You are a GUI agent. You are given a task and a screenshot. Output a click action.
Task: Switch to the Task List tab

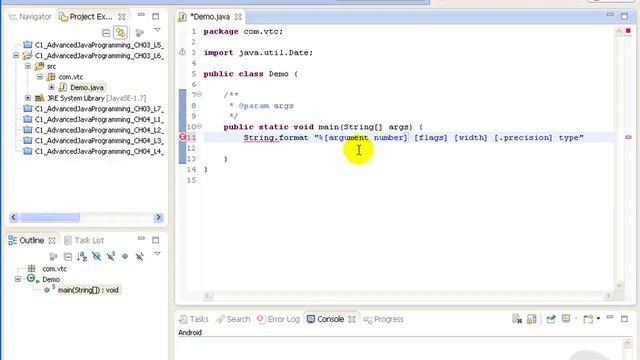[84, 240]
